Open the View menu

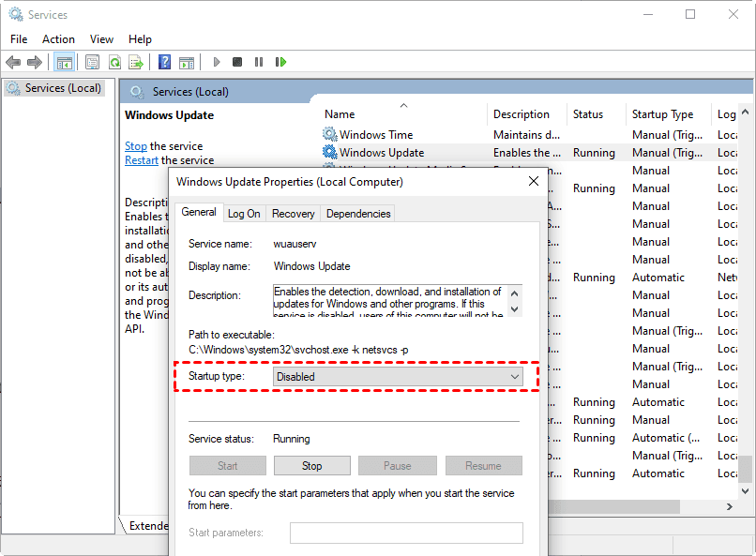click(101, 39)
